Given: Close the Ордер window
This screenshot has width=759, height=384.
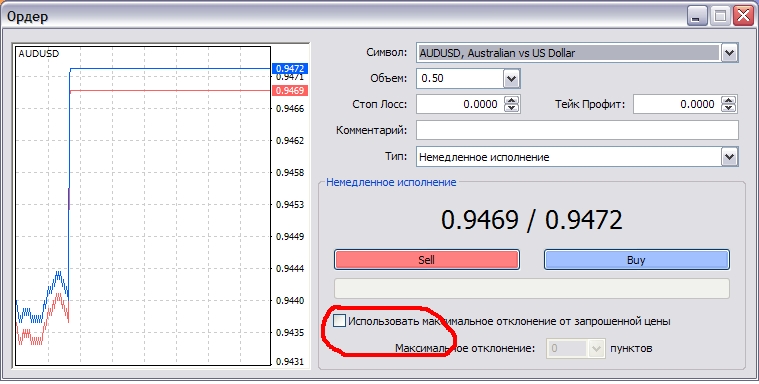Looking at the screenshot, I should coord(743,17).
